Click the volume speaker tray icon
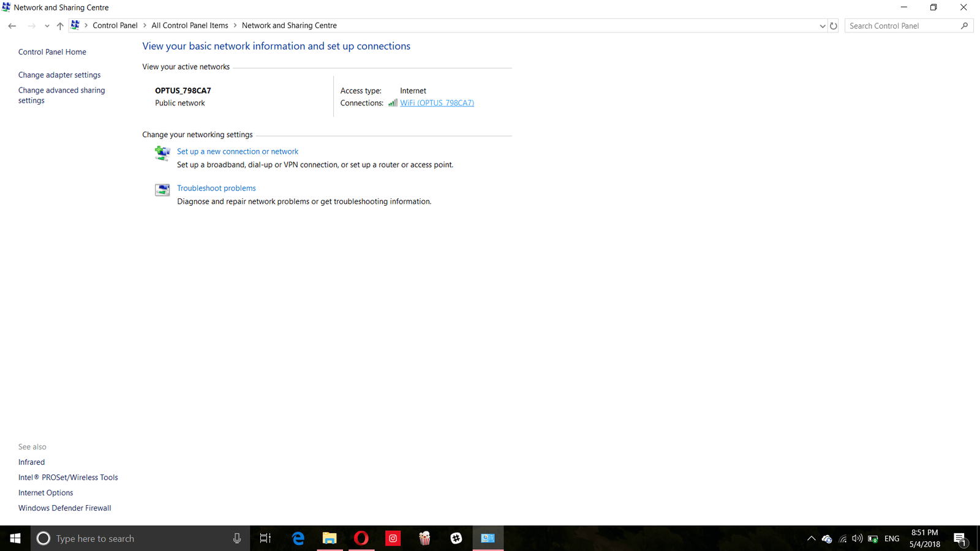The height and width of the screenshot is (551, 980). (x=858, y=539)
